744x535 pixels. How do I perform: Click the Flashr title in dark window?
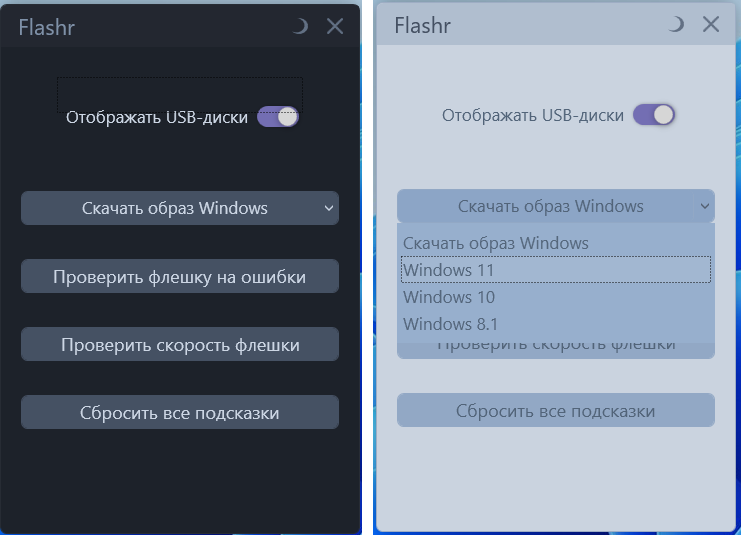click(46, 27)
